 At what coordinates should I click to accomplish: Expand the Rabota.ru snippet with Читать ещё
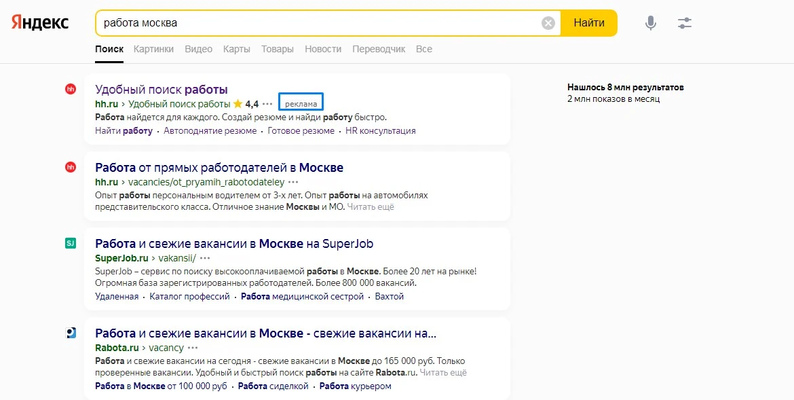click(x=443, y=373)
